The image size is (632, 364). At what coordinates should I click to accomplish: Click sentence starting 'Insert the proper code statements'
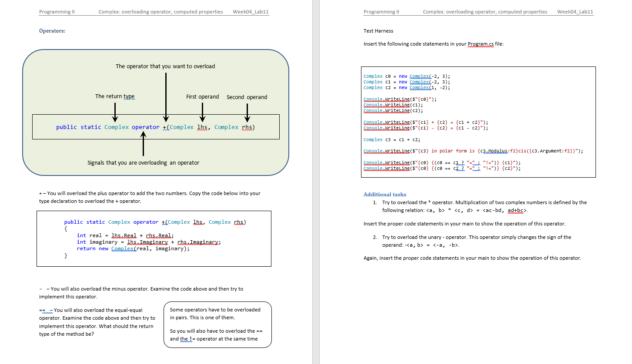coord(465,224)
